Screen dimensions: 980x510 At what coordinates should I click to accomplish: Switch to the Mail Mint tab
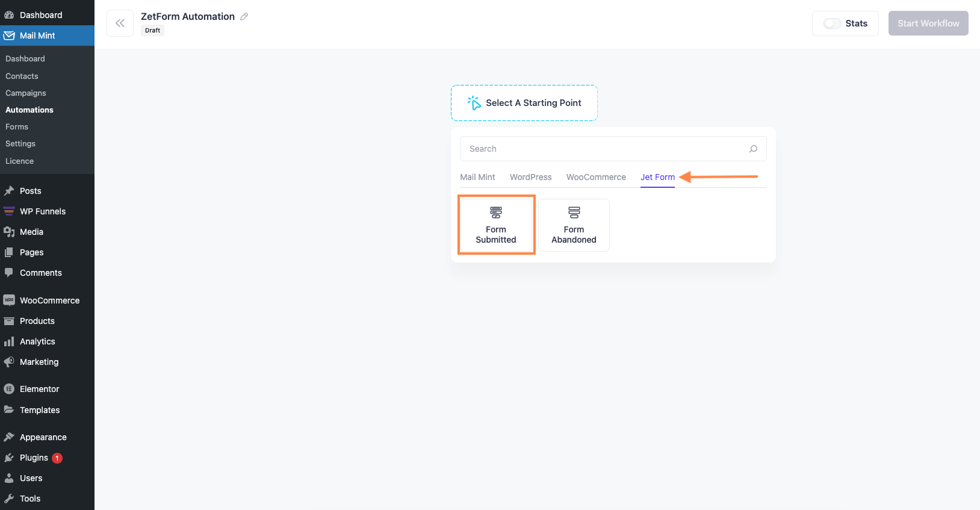click(477, 177)
